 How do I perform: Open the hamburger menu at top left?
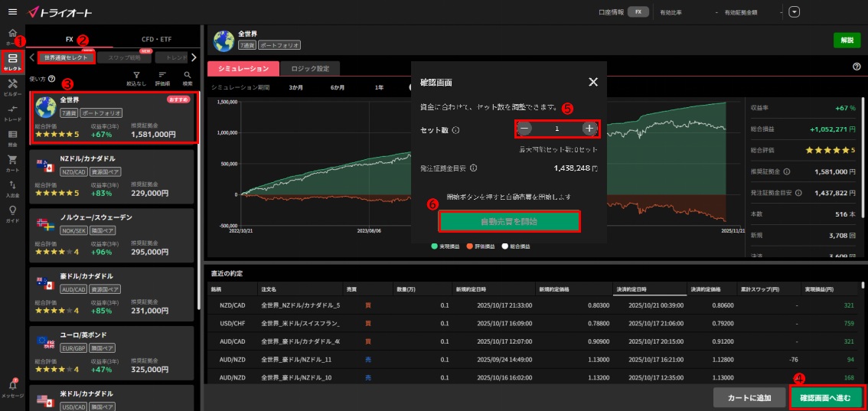[x=12, y=12]
